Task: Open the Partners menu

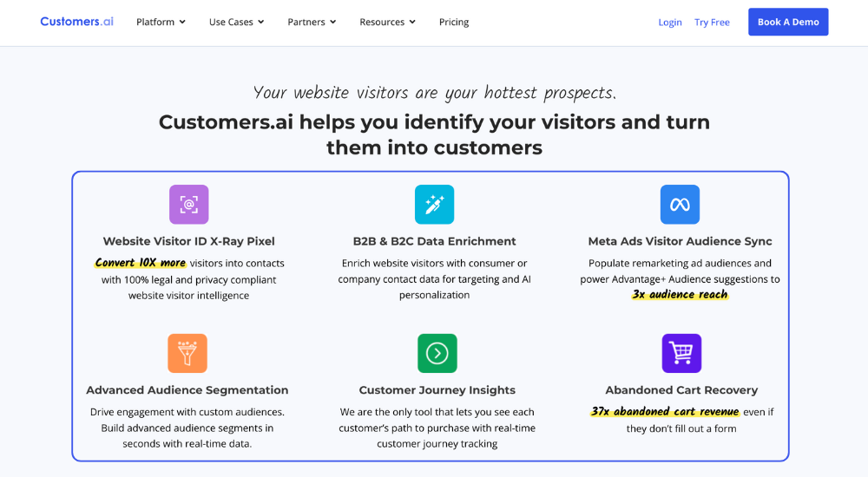Action: point(312,23)
